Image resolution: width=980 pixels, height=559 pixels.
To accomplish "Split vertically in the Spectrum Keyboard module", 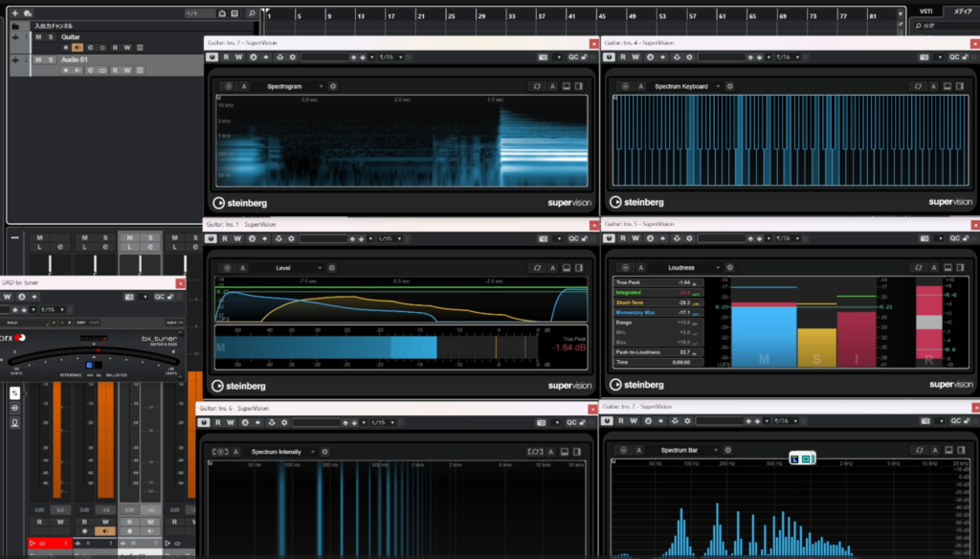I will [x=960, y=86].
